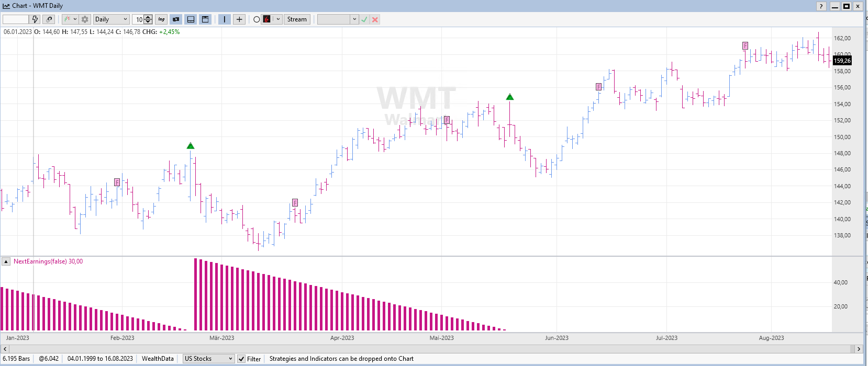Select the vertical line cursor tool
This screenshot has width=868, height=366.
(x=224, y=19)
